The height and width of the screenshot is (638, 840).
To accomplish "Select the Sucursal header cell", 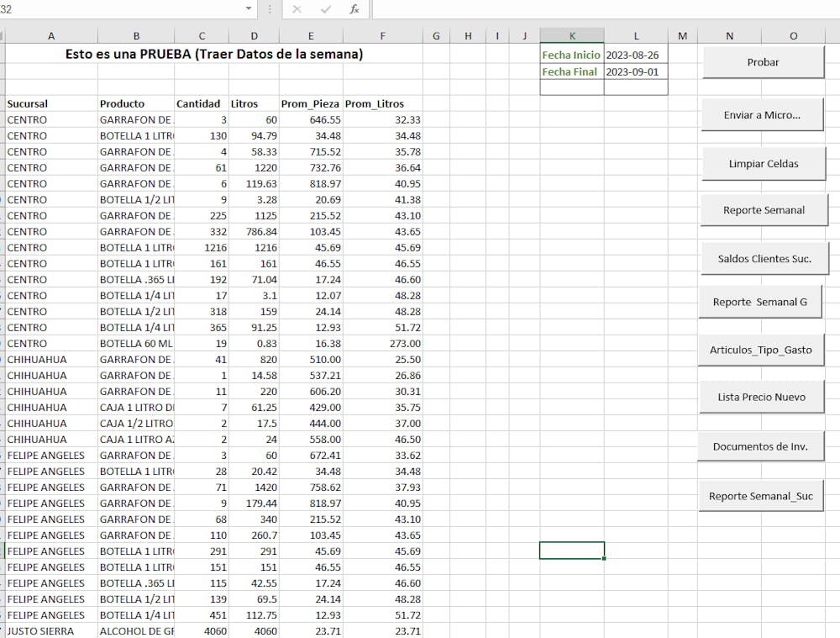I will click(51, 103).
